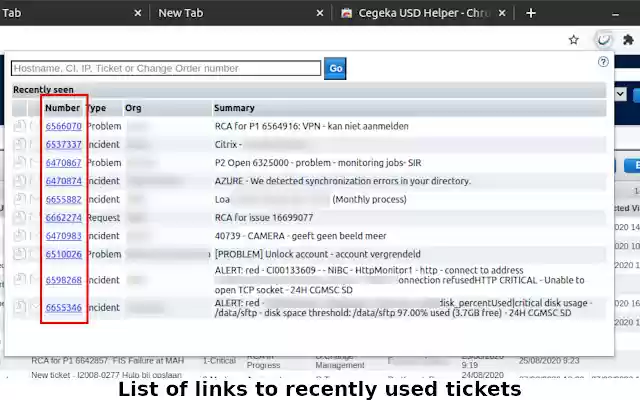Open ticket link 6537337
640x400 pixels.
(64, 144)
